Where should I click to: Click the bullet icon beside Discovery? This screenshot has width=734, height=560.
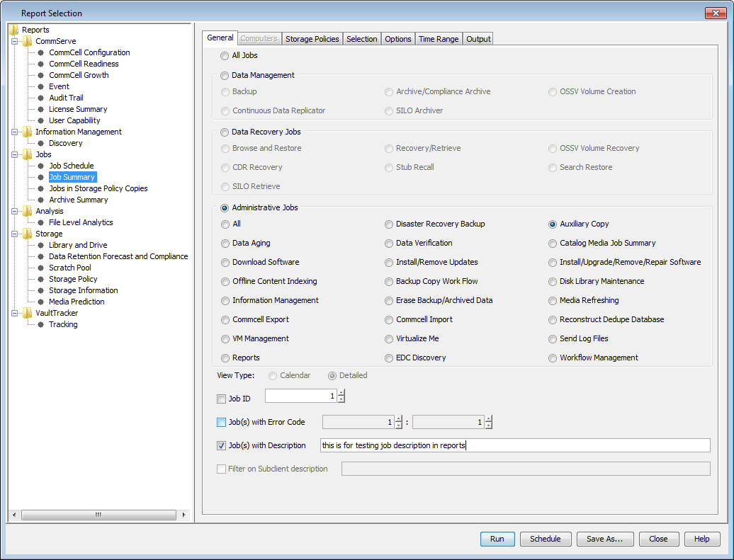(x=40, y=143)
